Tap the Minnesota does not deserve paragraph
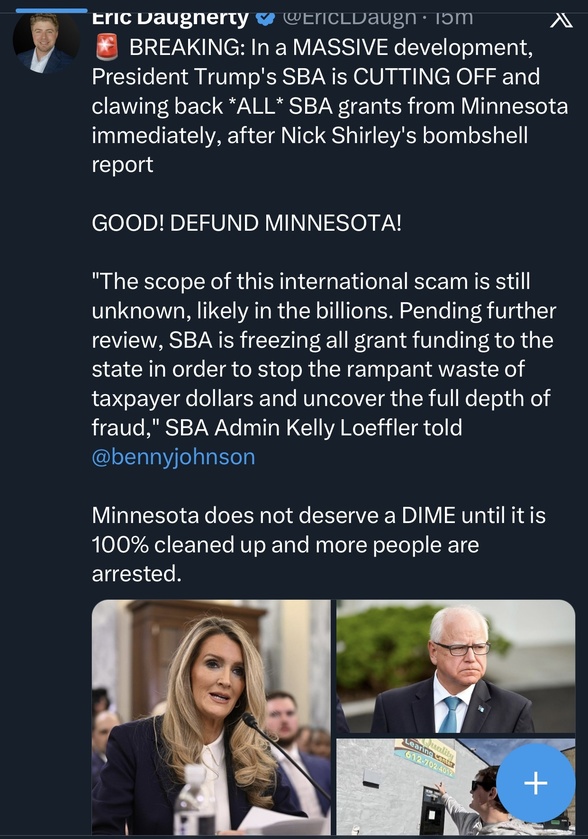Image resolution: width=588 pixels, height=839 pixels. click(318, 544)
